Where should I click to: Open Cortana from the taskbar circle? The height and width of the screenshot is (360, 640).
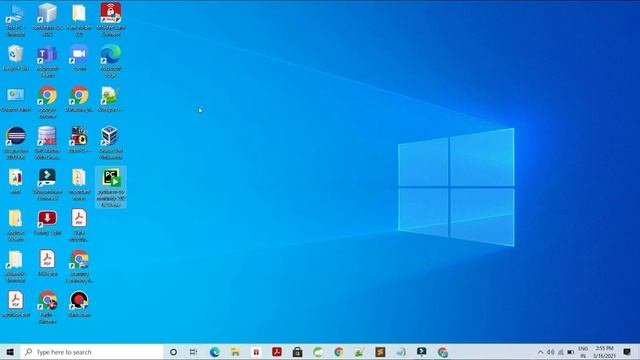click(173, 352)
